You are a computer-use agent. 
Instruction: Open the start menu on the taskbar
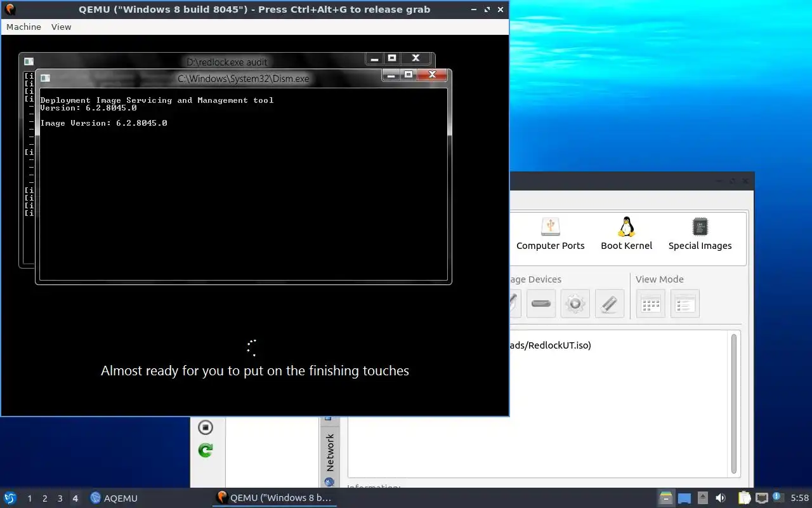click(10, 498)
